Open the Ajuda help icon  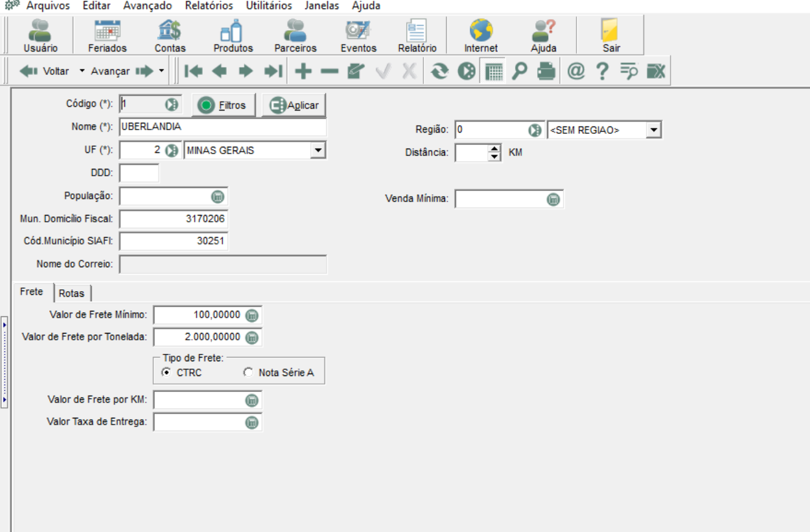tap(543, 36)
